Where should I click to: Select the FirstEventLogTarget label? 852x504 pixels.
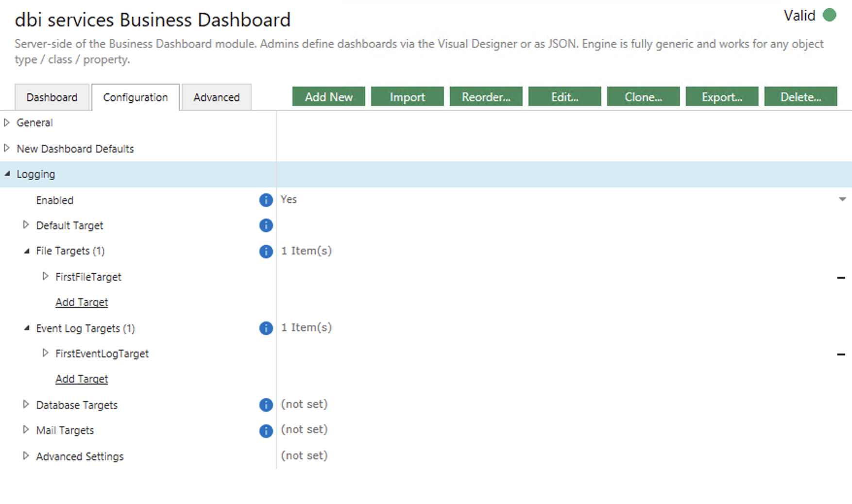click(102, 353)
